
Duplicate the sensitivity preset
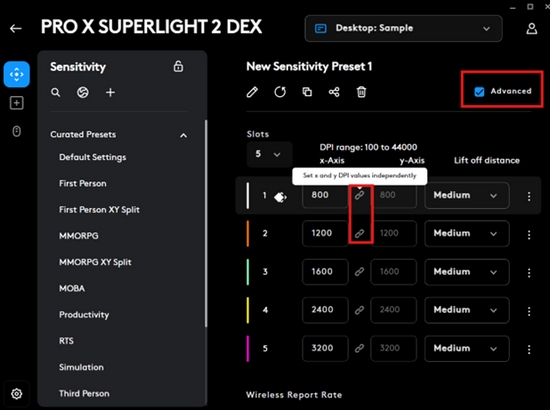pyautogui.click(x=307, y=92)
